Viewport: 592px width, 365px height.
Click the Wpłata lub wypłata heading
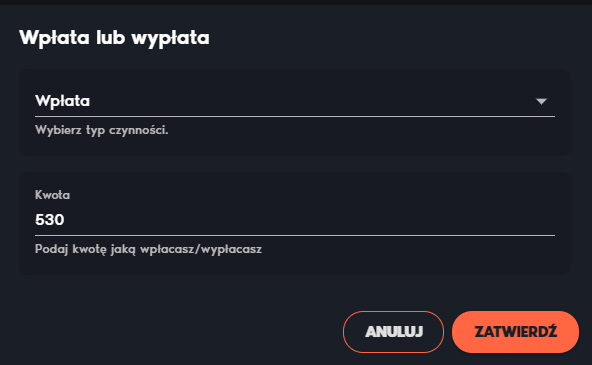coord(114,38)
